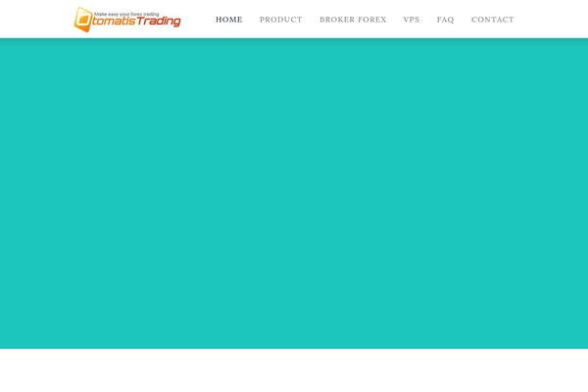Click the OtomatisTrading logo
588x392 pixels.
[127, 20]
